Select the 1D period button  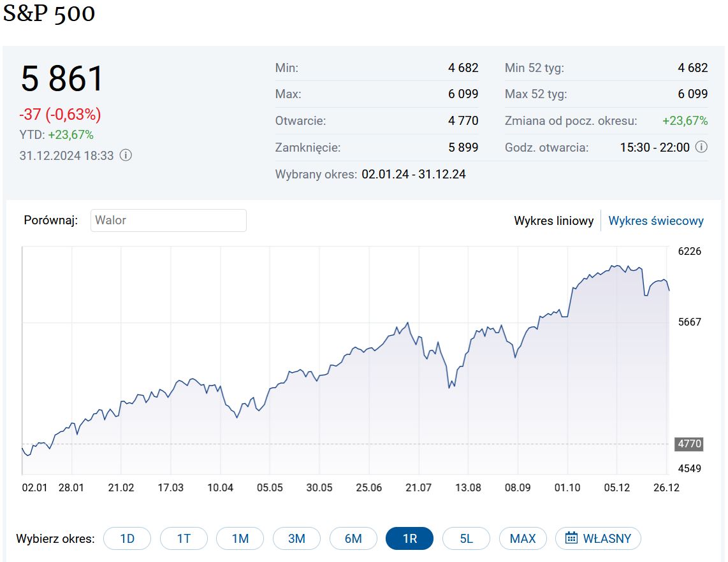(127, 538)
